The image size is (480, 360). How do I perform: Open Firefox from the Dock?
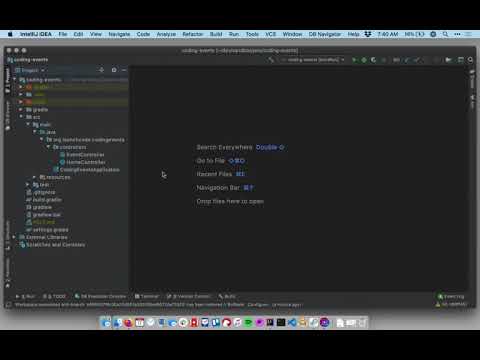pyautogui.click(x=128, y=322)
